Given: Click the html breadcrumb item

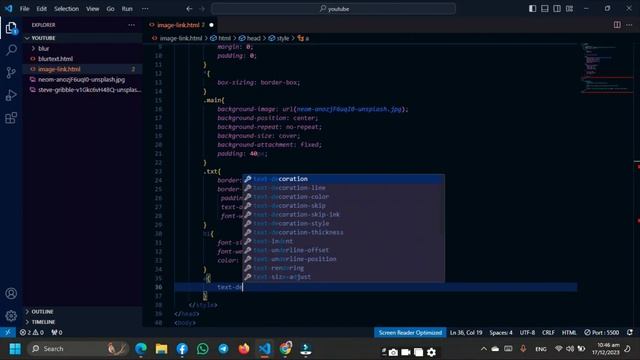Looking at the screenshot, I should [221, 38].
